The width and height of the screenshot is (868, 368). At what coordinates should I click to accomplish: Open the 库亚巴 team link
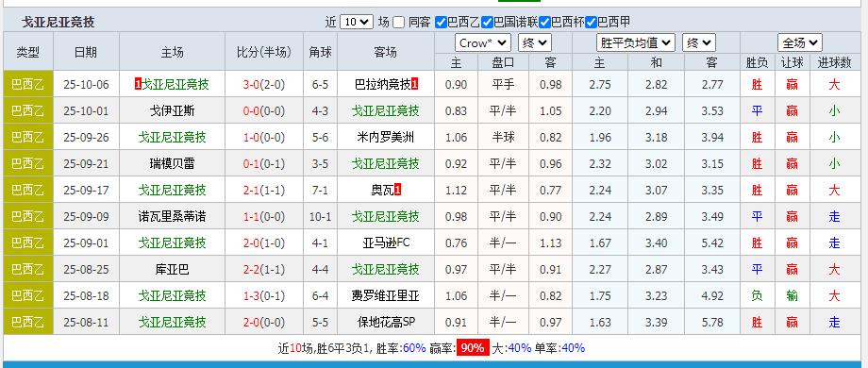click(x=172, y=270)
